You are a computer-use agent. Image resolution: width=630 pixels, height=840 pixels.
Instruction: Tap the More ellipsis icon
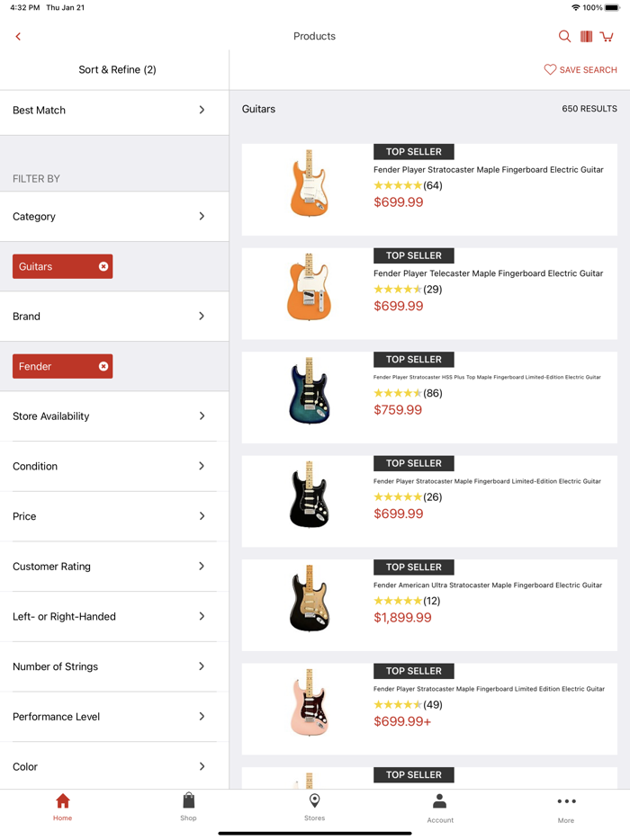[x=566, y=801]
